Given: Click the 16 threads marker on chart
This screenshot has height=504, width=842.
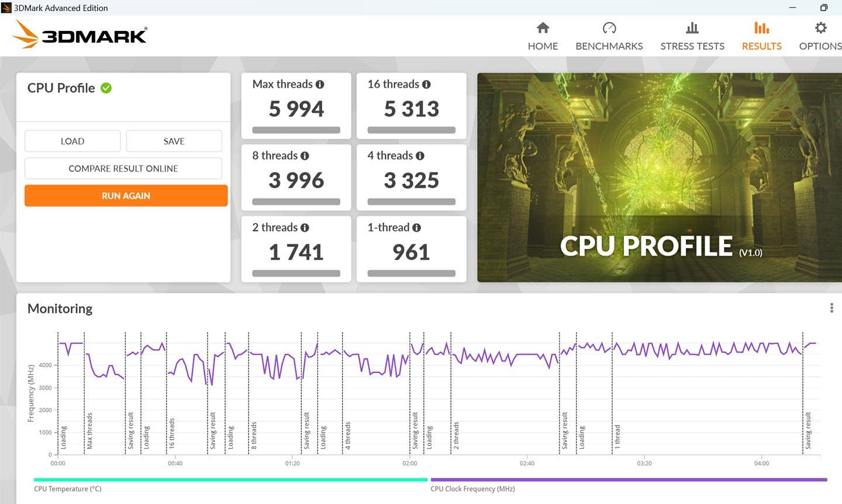Looking at the screenshot, I should click(x=172, y=433).
